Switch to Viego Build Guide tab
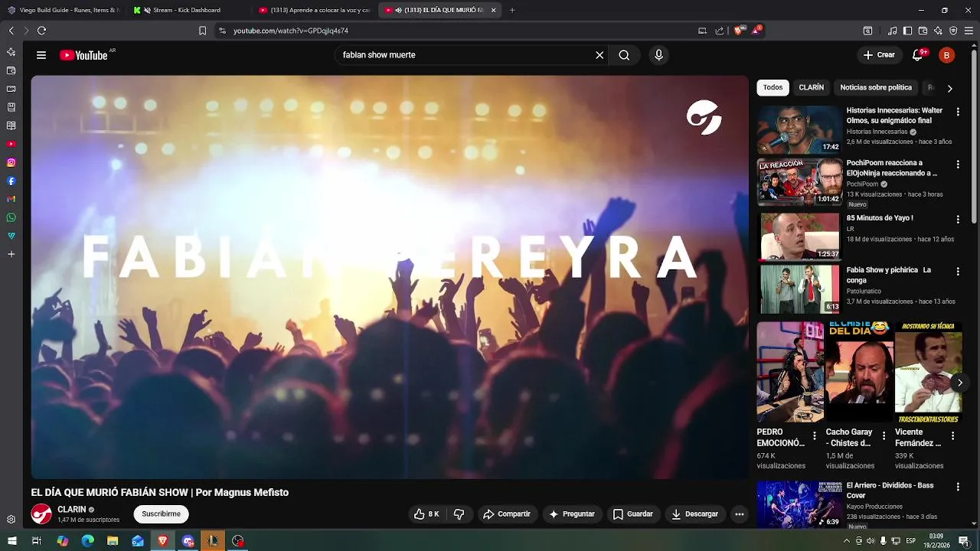Viewport: 980px width, 551px height. [x=64, y=10]
